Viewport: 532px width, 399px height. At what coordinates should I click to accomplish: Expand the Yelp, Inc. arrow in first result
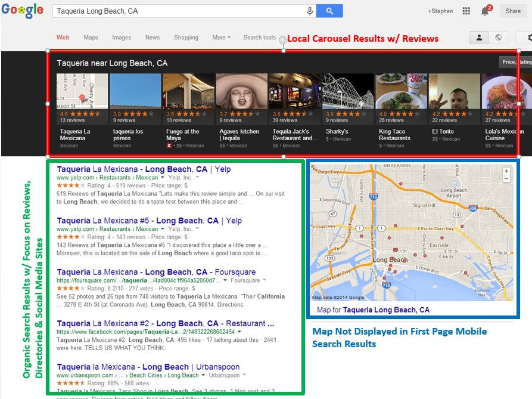197,177
